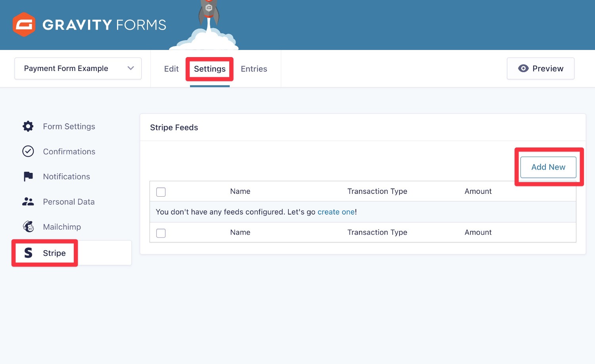This screenshot has height=364, width=595.
Task: Select the Form Settings gear icon
Action: pos(28,126)
